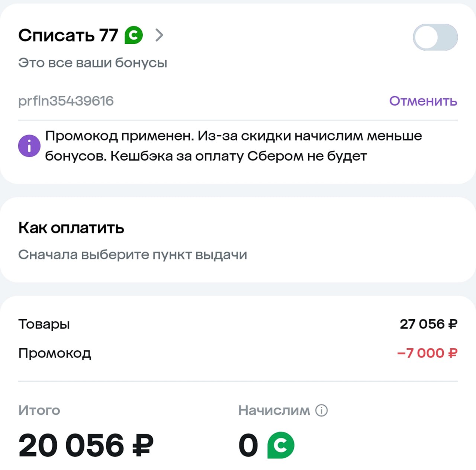Screen dimensions: 476x470
Task: Open the info icon next to Начислим
Action: (x=321, y=410)
